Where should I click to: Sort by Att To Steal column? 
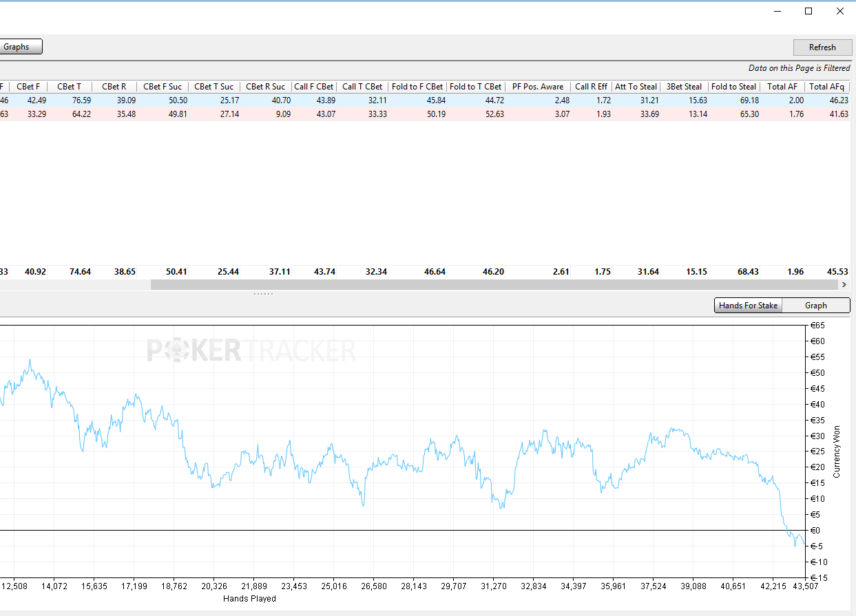(636, 87)
